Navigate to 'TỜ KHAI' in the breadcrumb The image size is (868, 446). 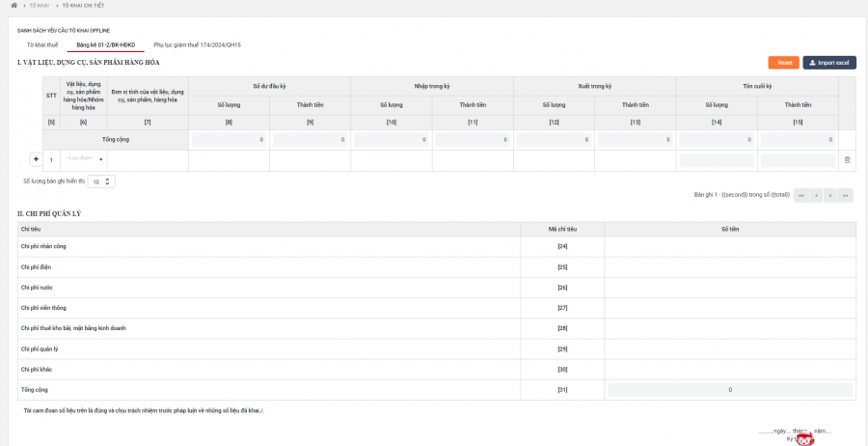[x=40, y=5]
